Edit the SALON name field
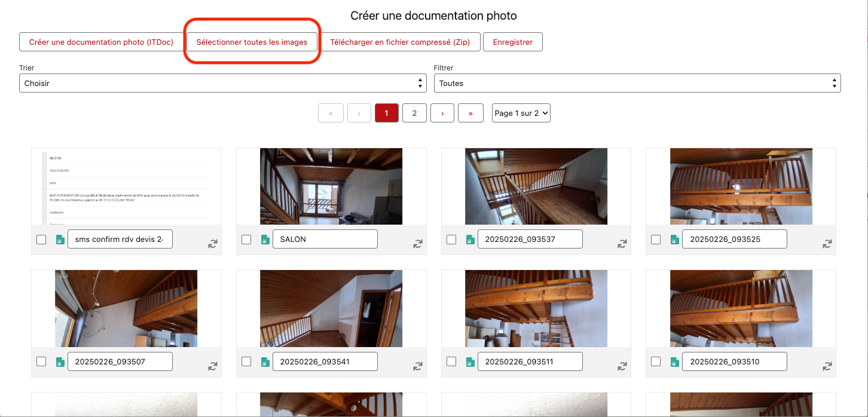 [x=325, y=239]
